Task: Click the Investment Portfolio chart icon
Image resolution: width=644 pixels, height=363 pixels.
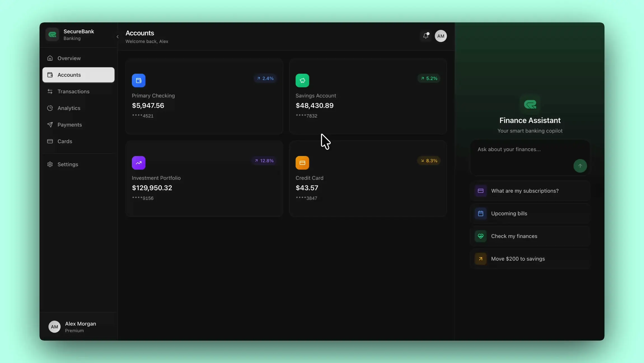Action: coord(139,162)
